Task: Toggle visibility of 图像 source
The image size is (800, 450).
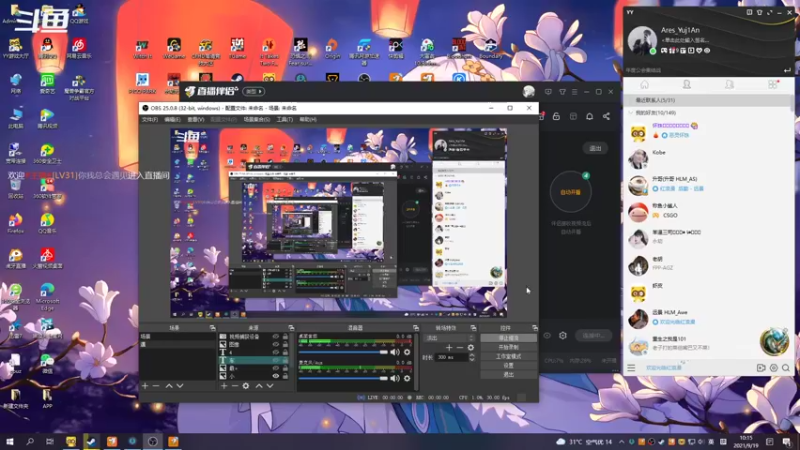Action: 276,344
